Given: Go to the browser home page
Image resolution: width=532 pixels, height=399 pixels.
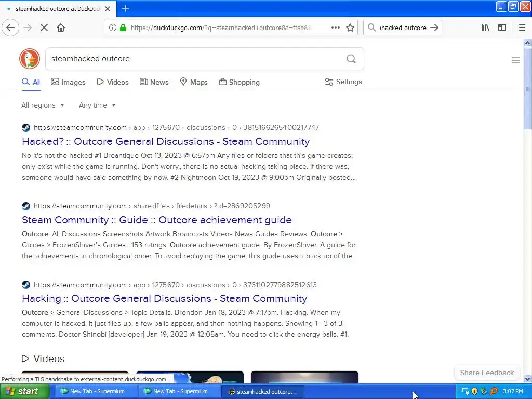Looking at the screenshot, I should pyautogui.click(x=61, y=28).
